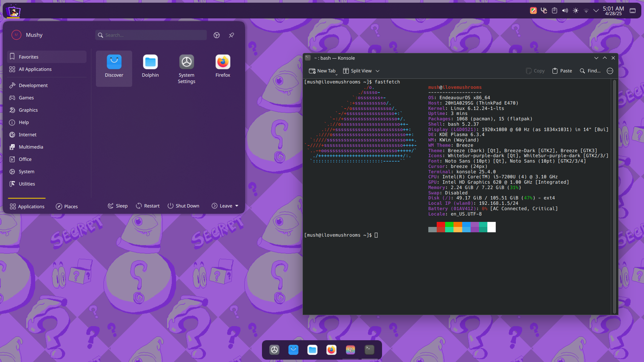Viewport: 644px width, 362px height.
Task: Click the Shut Down button
Action: 183,206
